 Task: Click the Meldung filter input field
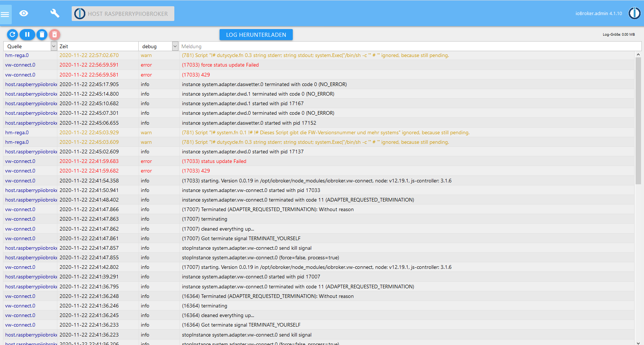(410, 46)
